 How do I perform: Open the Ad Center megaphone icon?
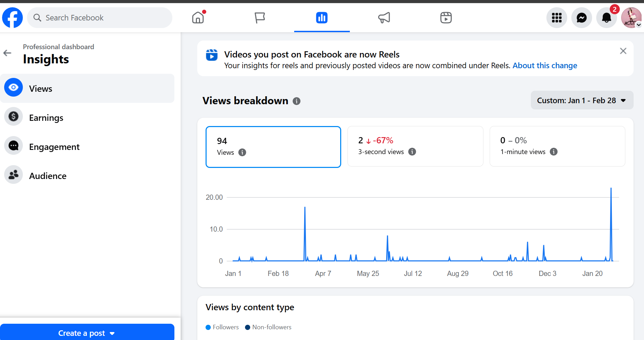(384, 18)
